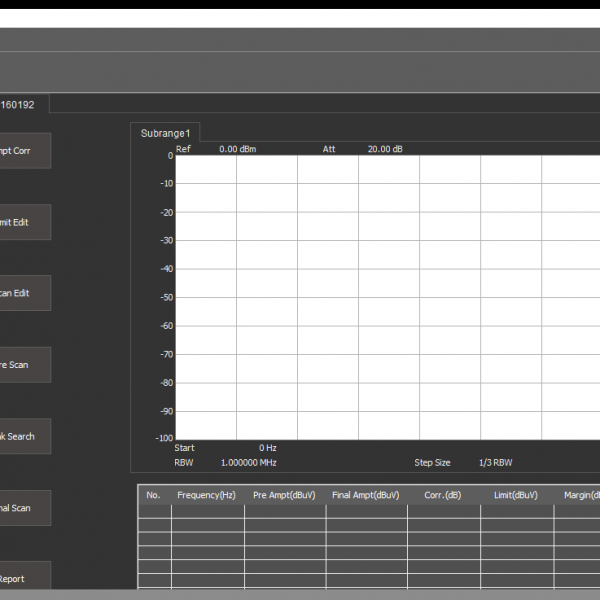600x600 pixels.
Task: Click the Att value 20.00 dB
Action: [385, 149]
